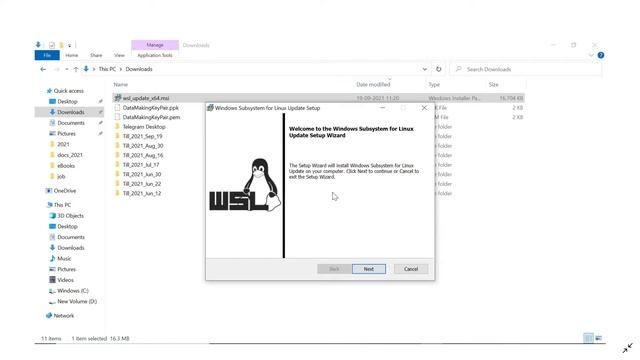Expand the ribbon with chevron arrow
Image resolution: width=640 pixels, height=360 pixels.
[x=591, y=55]
